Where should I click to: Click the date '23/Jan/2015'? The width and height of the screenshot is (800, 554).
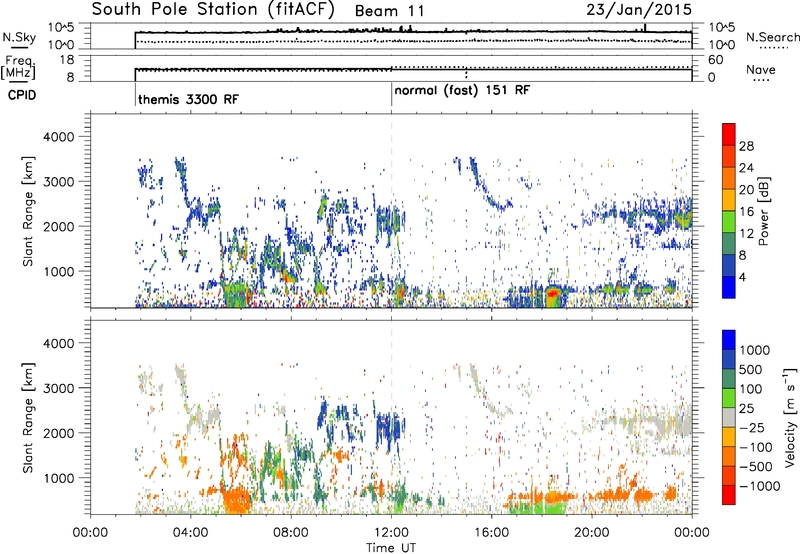click(639, 10)
